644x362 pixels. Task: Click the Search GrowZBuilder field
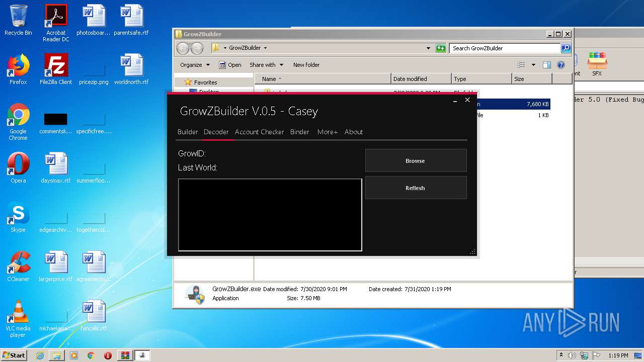tap(505, 48)
